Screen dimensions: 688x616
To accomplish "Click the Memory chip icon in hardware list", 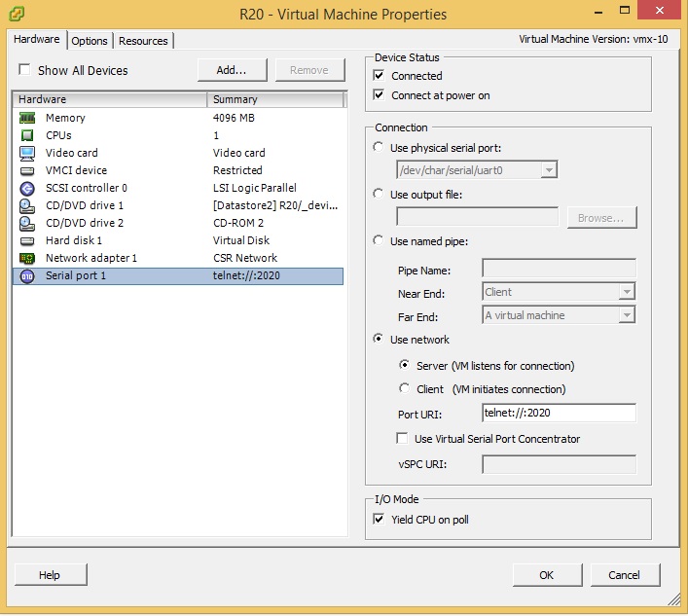I will (x=27, y=118).
